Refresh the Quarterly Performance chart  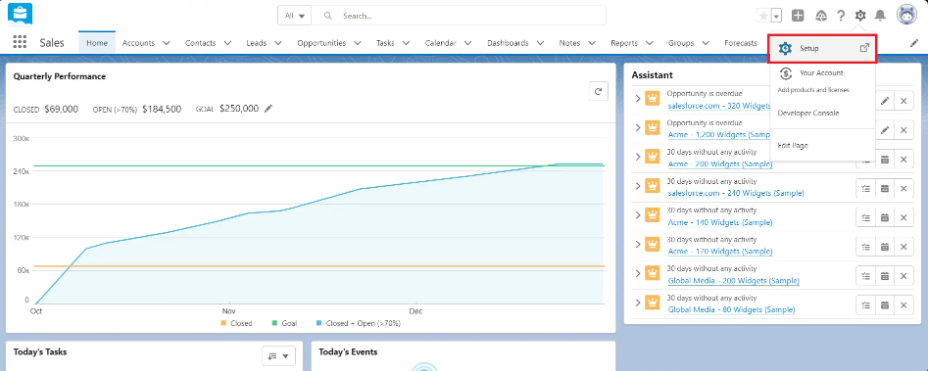click(598, 91)
